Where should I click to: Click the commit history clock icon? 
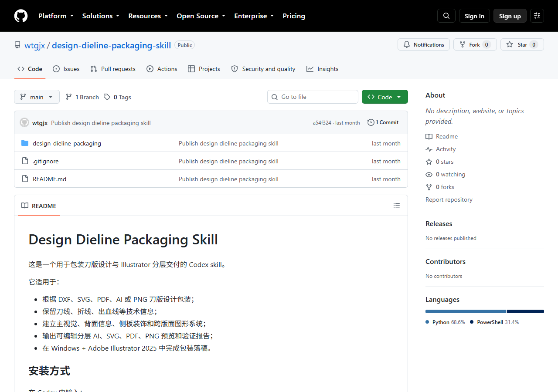tap(371, 122)
